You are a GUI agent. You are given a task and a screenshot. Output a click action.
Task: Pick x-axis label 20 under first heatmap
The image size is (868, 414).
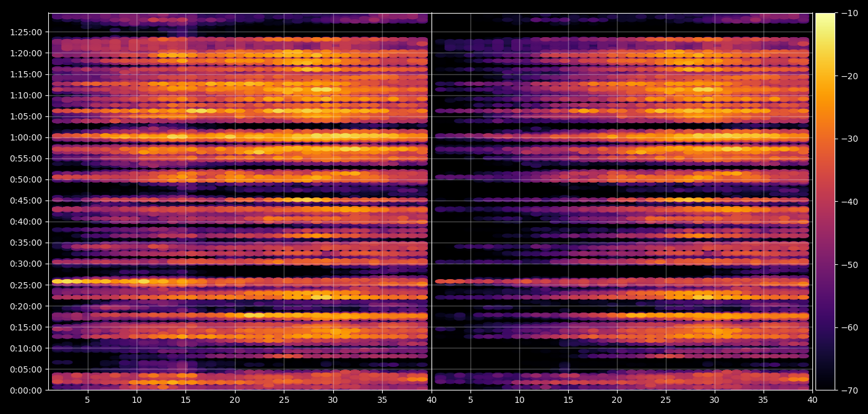tap(235, 400)
